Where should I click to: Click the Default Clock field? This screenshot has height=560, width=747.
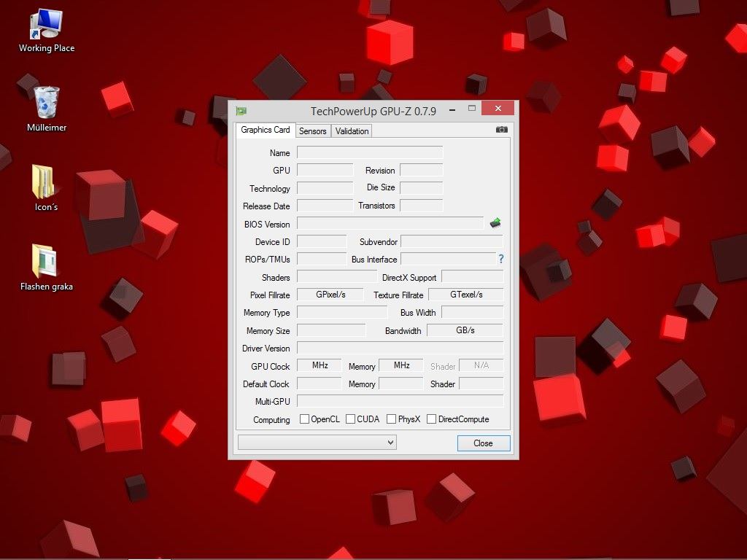(x=320, y=384)
